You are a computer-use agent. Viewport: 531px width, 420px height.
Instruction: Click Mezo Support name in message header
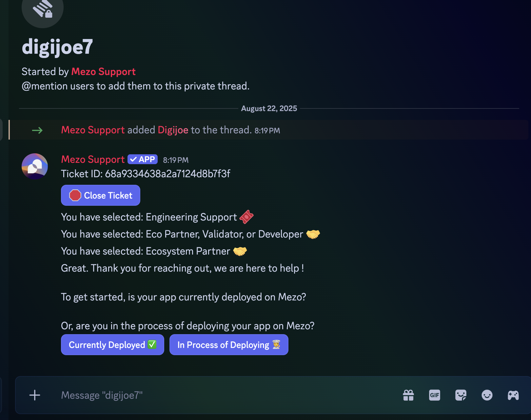93,160
